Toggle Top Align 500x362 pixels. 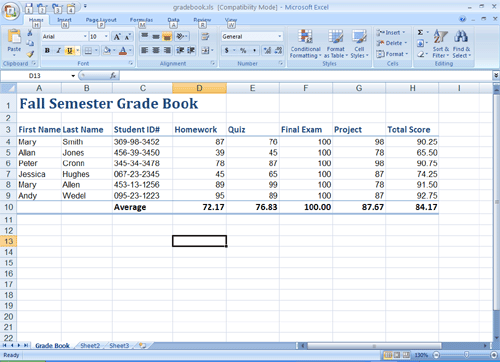coord(144,36)
